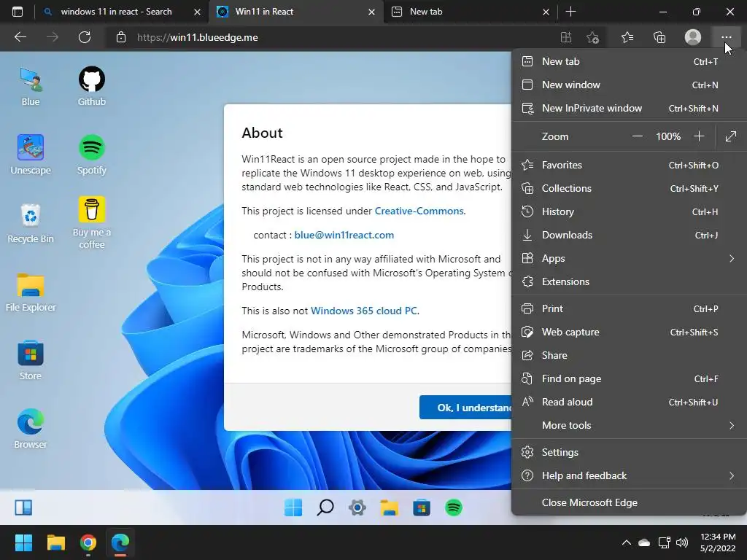Open the Favorites toolbar button

[x=627, y=37]
